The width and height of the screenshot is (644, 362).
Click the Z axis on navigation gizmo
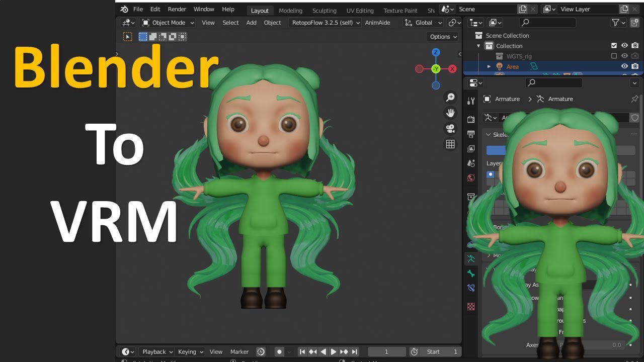[x=436, y=52]
